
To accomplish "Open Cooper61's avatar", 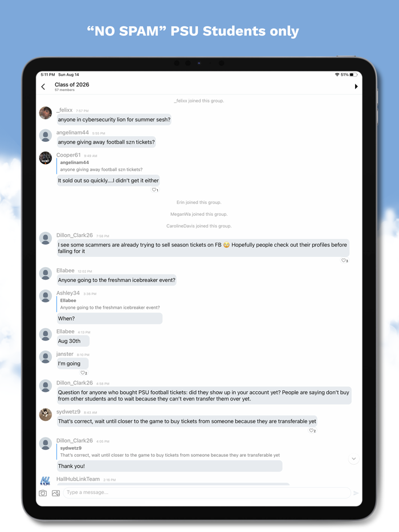I will coord(46,158).
